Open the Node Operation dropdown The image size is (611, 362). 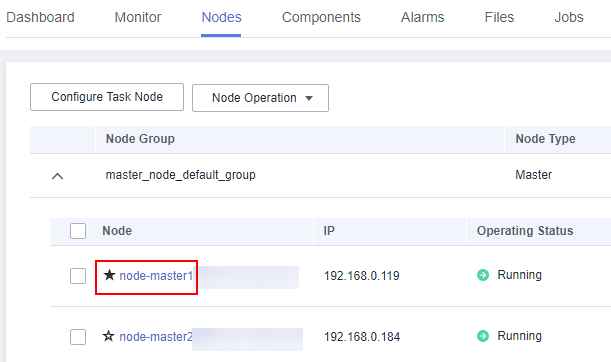260,98
